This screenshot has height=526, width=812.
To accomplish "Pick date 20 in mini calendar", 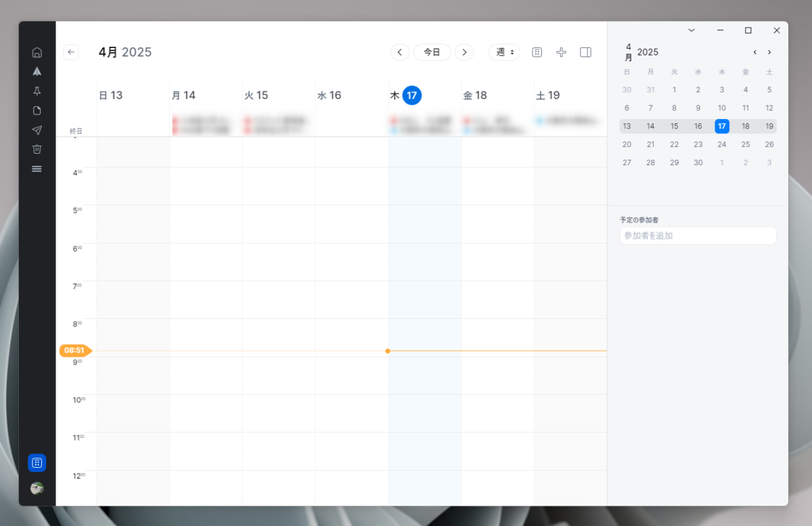I will point(627,144).
